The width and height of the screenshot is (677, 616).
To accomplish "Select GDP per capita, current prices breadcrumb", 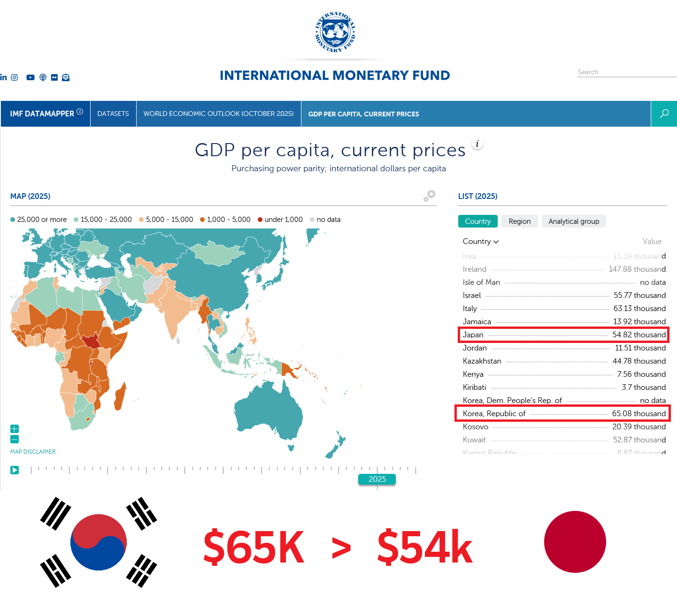I will tap(364, 114).
